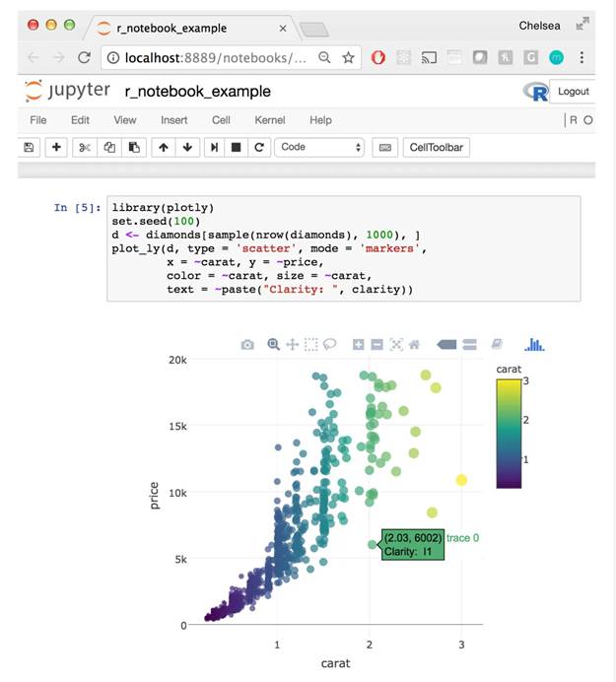
Task: Show closest data on hover icon
Action: click(x=446, y=345)
